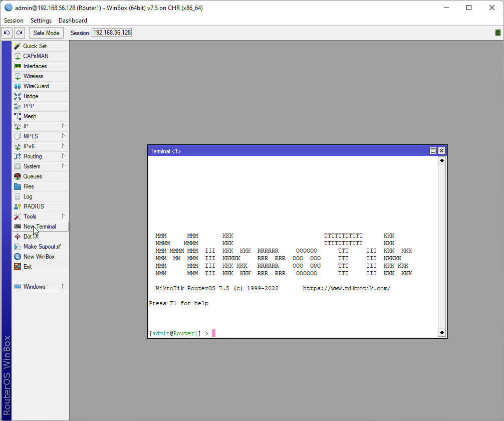
Task: Expand the System submenu
Action: point(63,166)
